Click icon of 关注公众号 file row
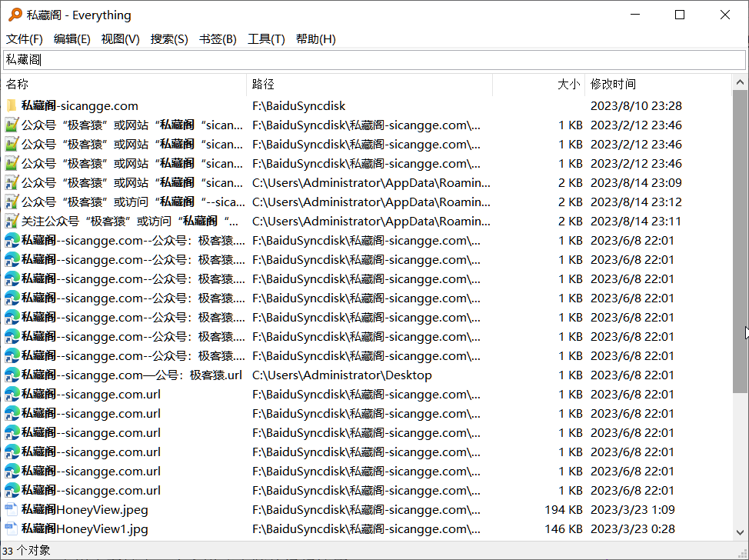The height and width of the screenshot is (560, 749). 12,222
